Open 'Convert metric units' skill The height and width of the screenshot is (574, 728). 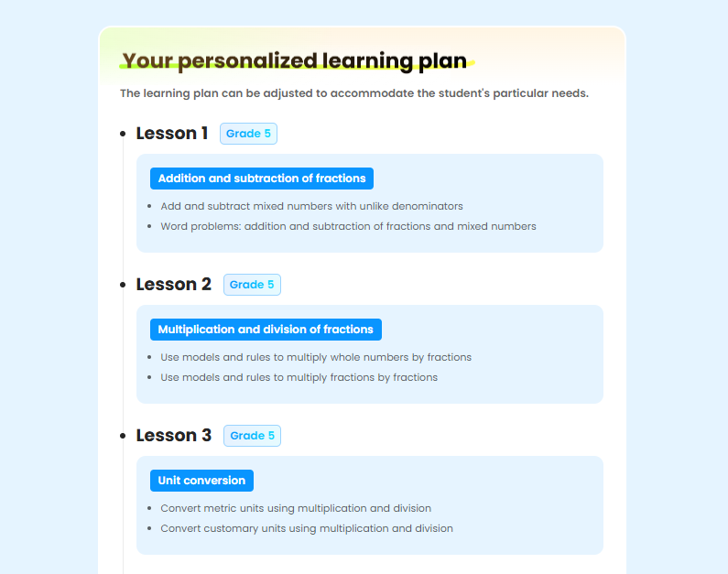[x=296, y=508]
